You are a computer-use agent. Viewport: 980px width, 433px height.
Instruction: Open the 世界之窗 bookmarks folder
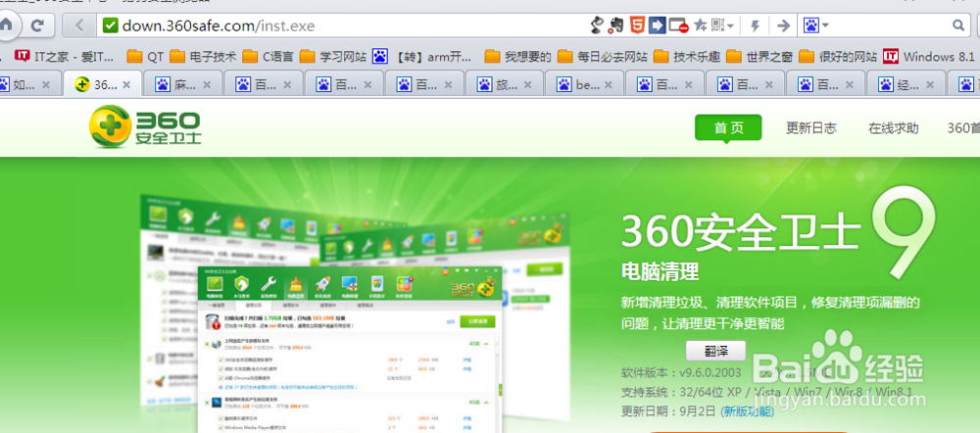click(760, 57)
